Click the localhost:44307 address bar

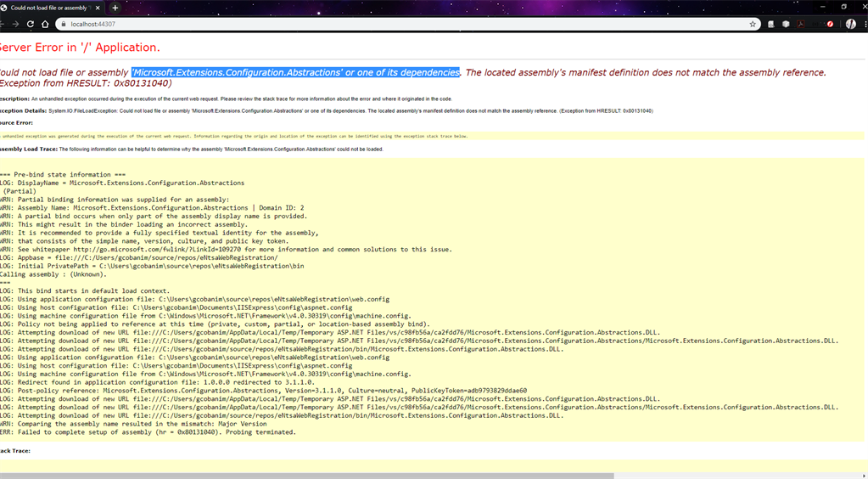[x=407, y=25]
